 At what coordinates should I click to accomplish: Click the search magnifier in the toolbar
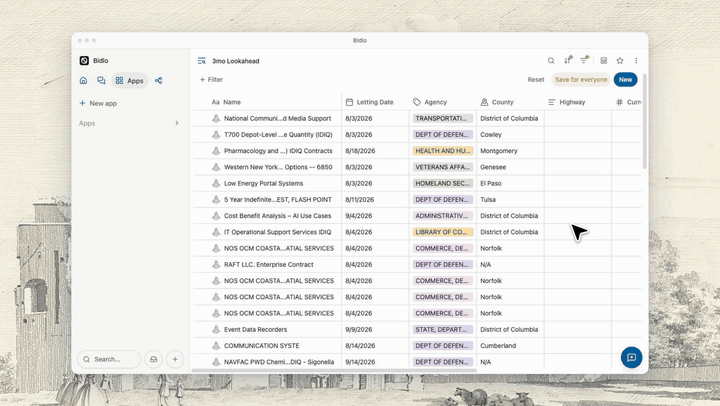551,61
